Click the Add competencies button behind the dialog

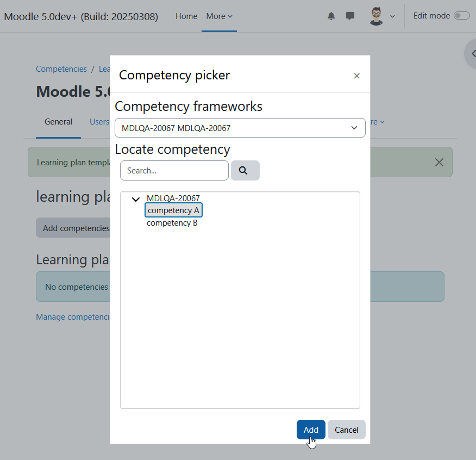73,228
